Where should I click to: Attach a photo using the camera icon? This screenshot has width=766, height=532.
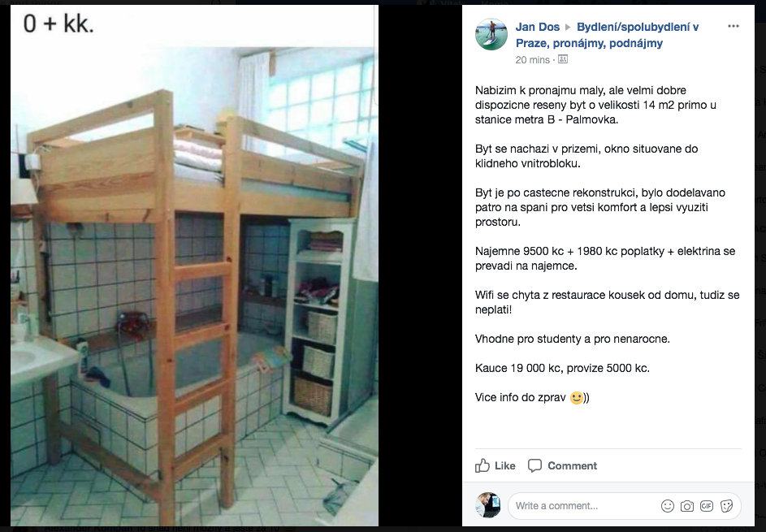(687, 506)
